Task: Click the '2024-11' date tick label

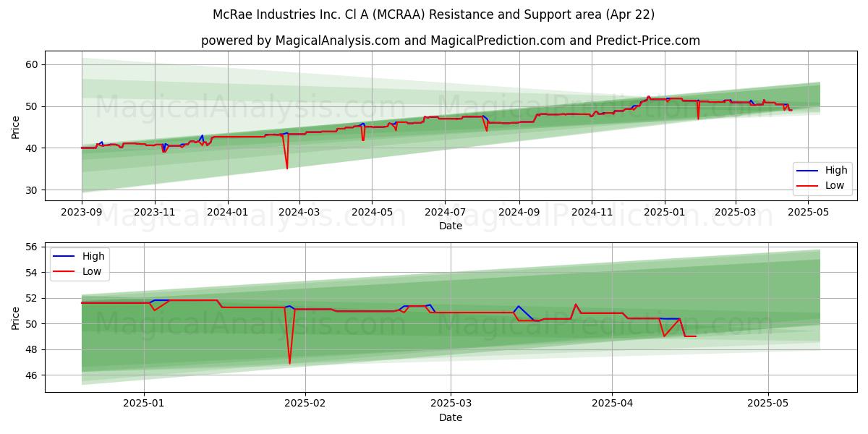Action: 592,212
